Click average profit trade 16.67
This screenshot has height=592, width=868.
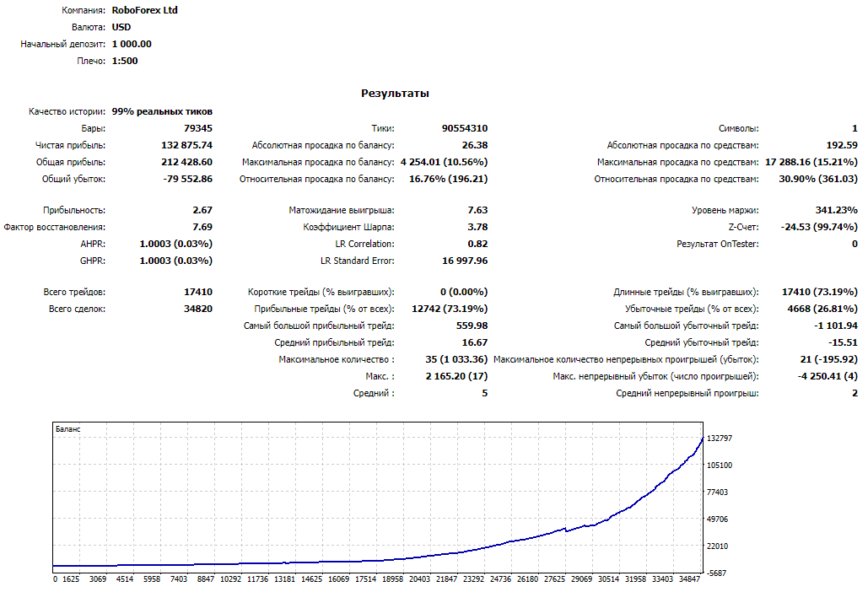coord(475,342)
